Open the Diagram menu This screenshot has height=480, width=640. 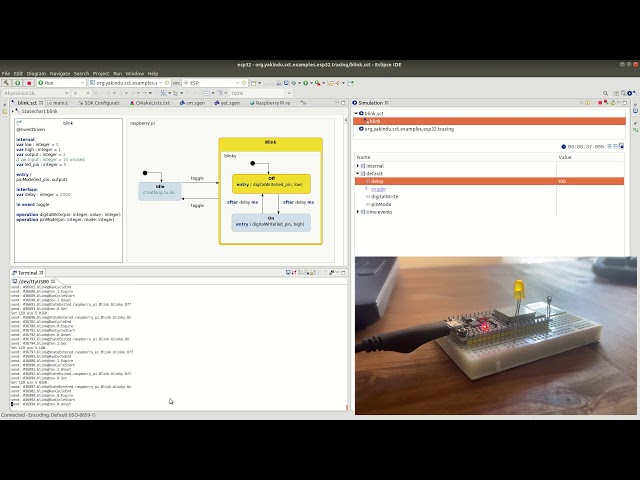tap(36, 73)
